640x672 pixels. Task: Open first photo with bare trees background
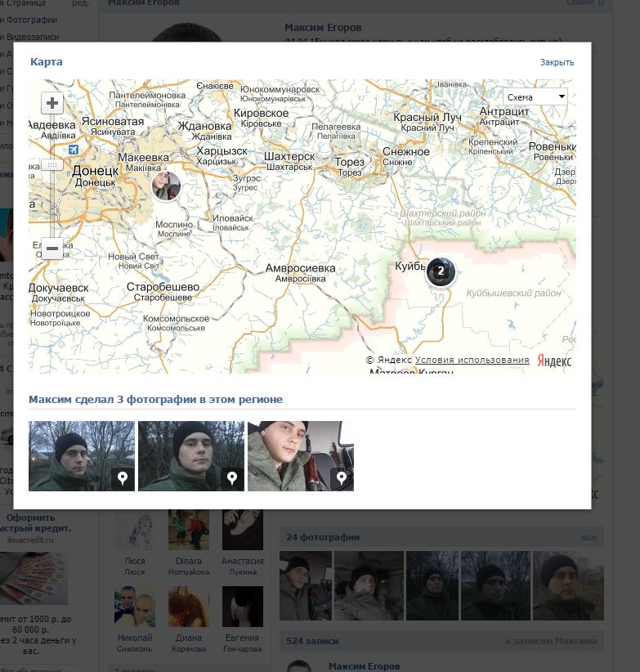[82, 456]
